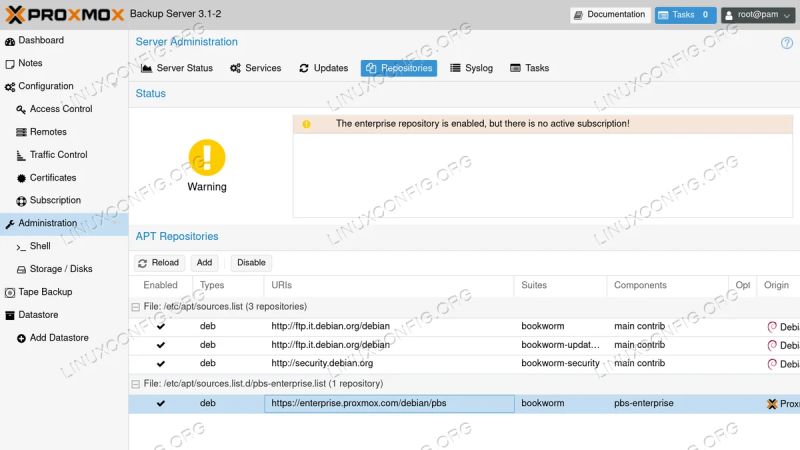The height and width of the screenshot is (450, 800).
Task: Open Tape Backup in the sidebar
Action: 64,292
